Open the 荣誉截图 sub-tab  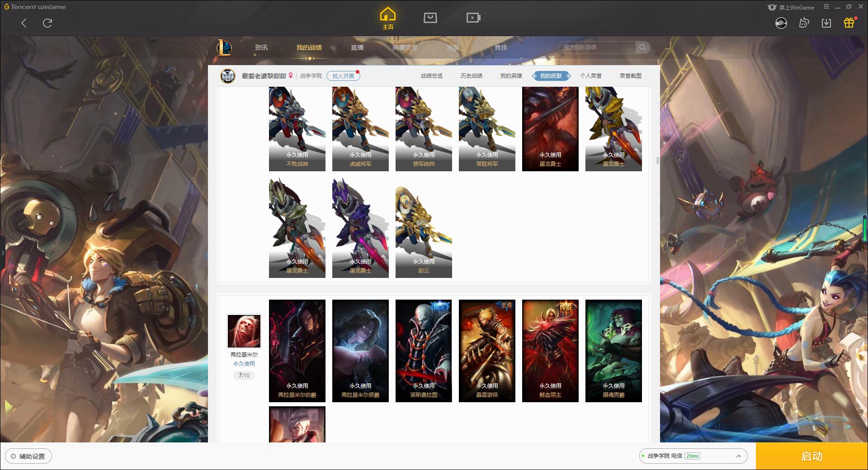[631, 76]
